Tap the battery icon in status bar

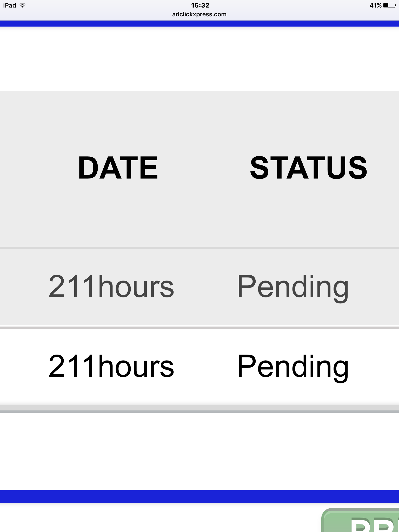[x=389, y=5]
